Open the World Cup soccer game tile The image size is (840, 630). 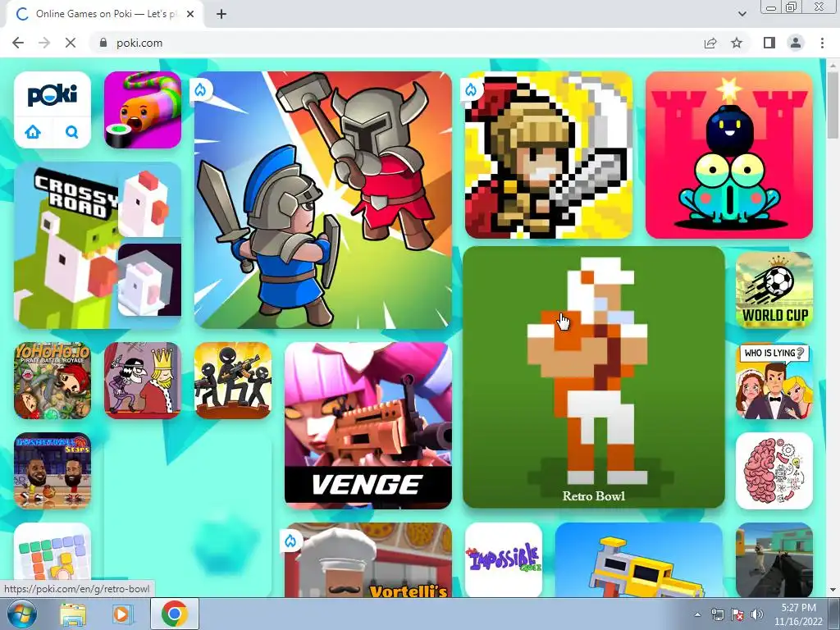(774, 290)
